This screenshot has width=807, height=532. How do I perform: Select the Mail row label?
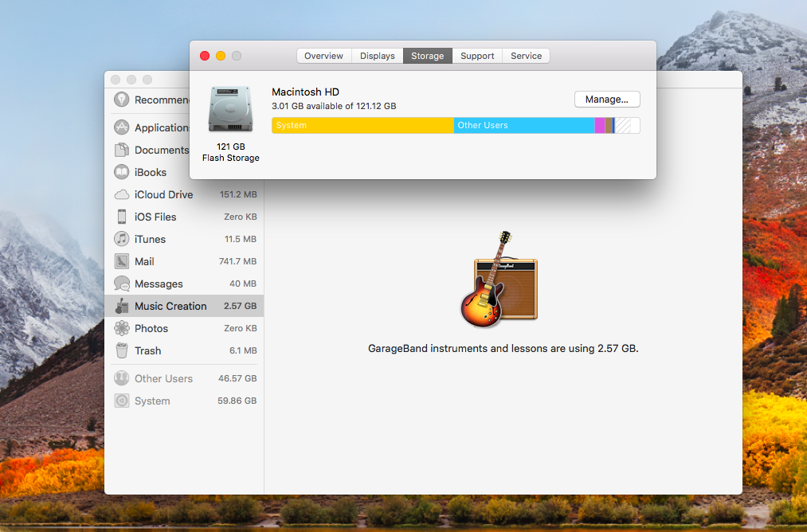(144, 261)
